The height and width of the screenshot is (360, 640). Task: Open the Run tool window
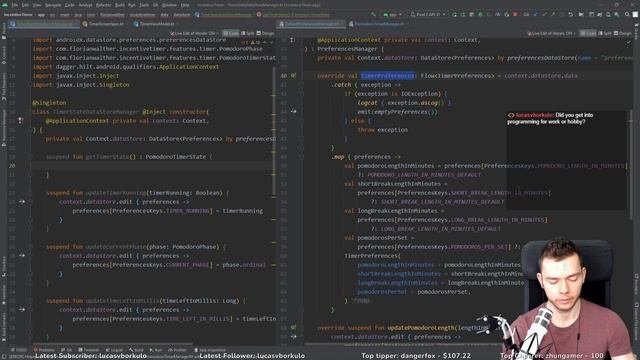pyautogui.click(x=156, y=350)
